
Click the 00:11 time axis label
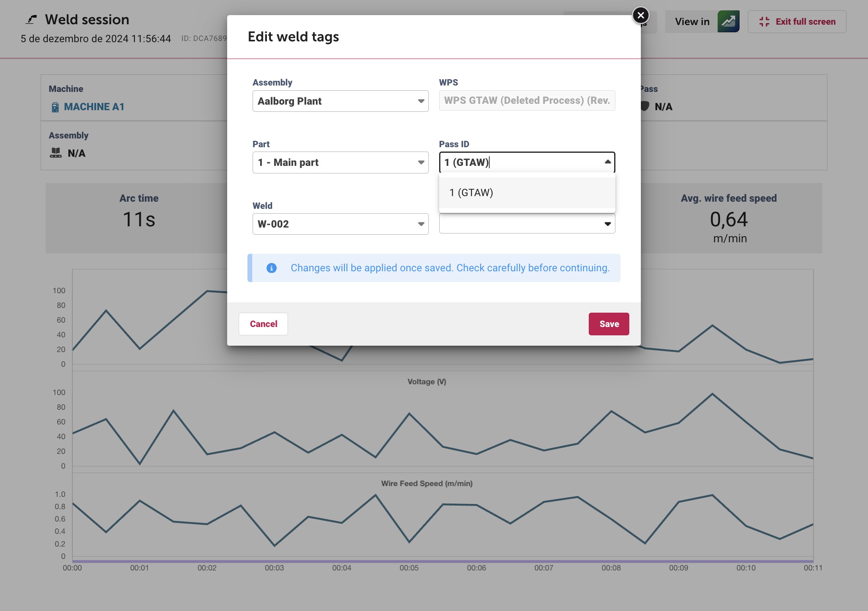(x=813, y=568)
